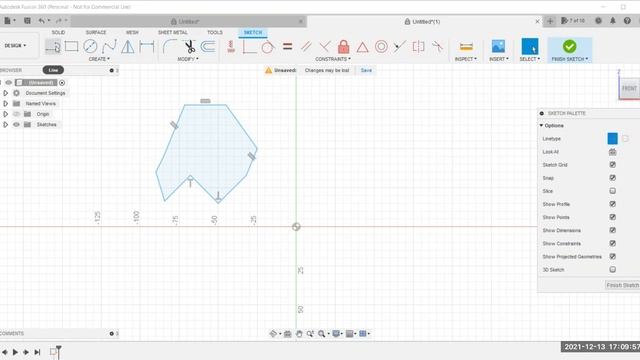Open the MODIFY dropdown menu
The image size is (640, 360).
[188, 59]
